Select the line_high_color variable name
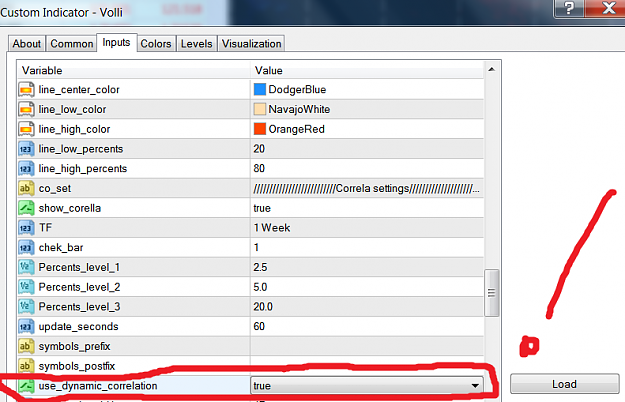Screen dimensions: 625x402 [74, 129]
